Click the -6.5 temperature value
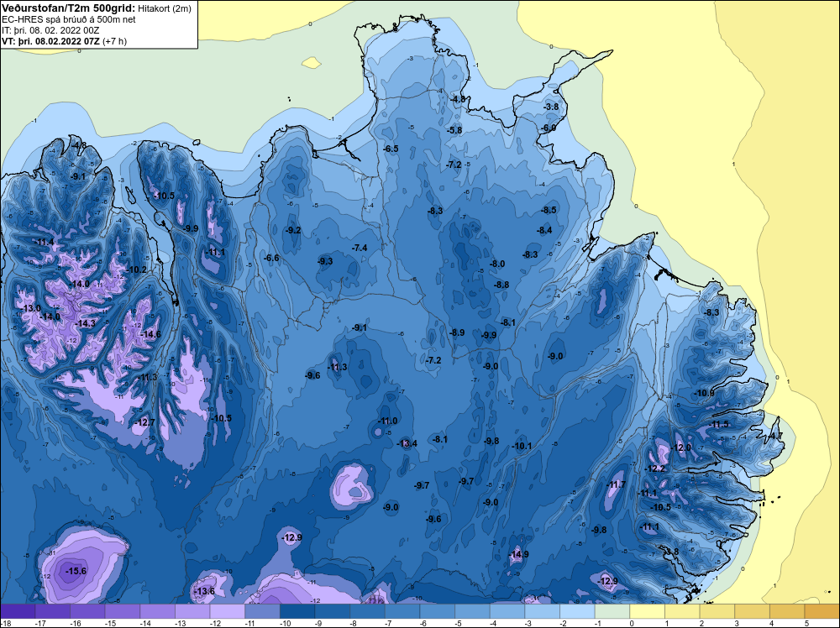This screenshot has width=840, height=628. tap(391, 149)
